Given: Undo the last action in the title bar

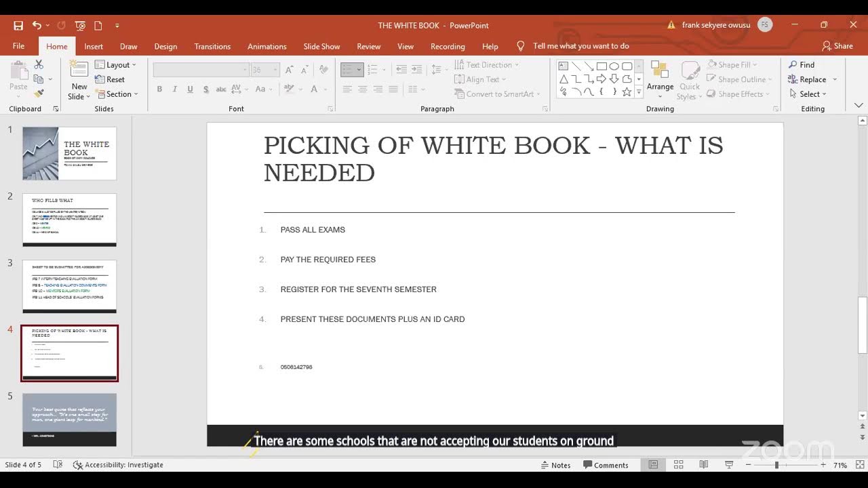Looking at the screenshot, I should point(37,25).
